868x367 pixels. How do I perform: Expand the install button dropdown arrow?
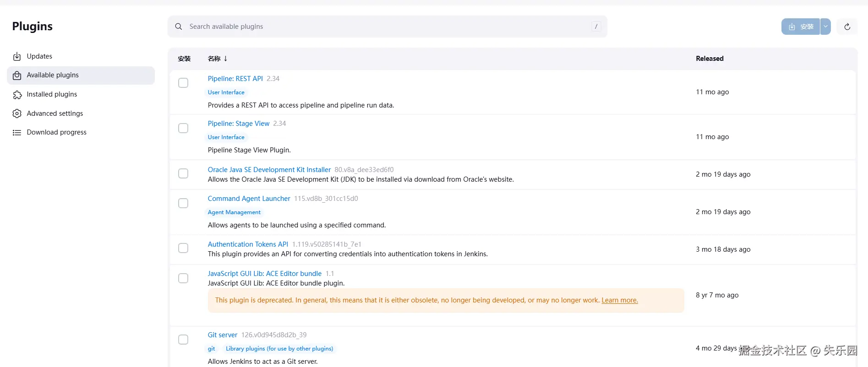825,27
